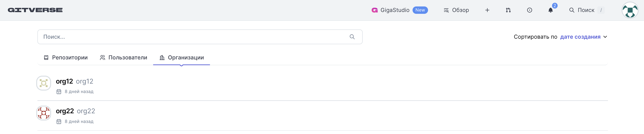This screenshot has width=644, height=134.
Task: Open the Обзор overview page
Action: point(456,10)
